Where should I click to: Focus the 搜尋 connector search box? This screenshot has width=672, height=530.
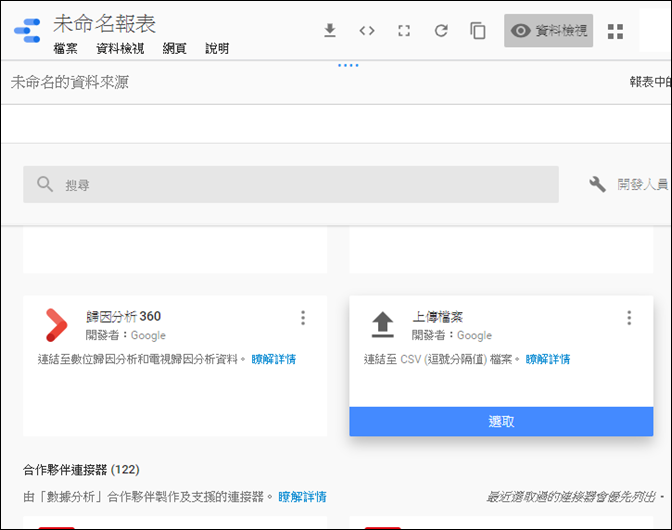pyautogui.click(x=291, y=184)
